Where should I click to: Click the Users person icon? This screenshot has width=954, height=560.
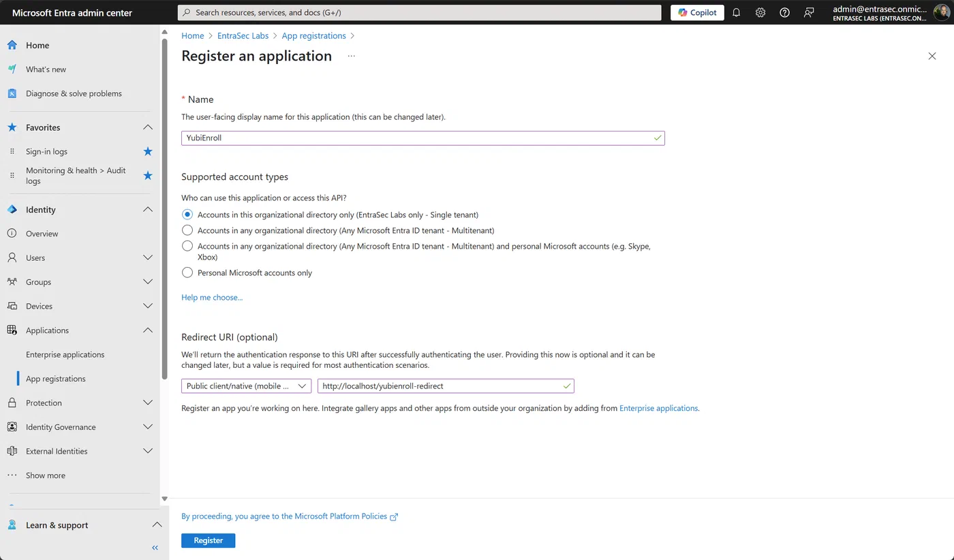(12, 258)
